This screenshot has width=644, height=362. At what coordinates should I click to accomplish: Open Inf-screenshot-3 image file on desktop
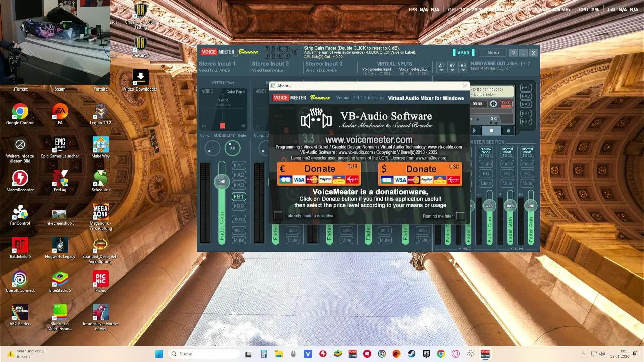[60, 217]
